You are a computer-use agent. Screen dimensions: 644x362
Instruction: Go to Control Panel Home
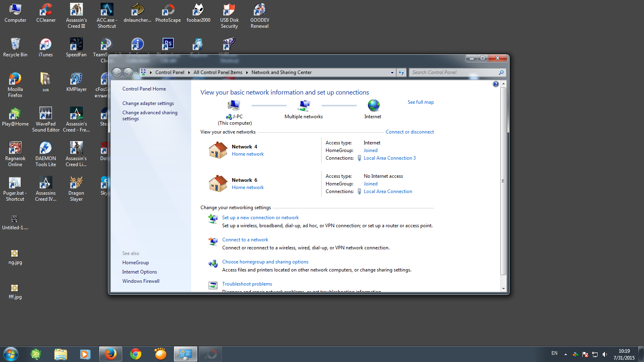[x=144, y=89]
